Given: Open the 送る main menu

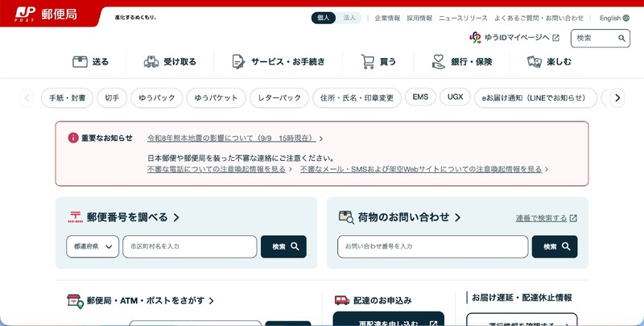Looking at the screenshot, I should (x=90, y=62).
